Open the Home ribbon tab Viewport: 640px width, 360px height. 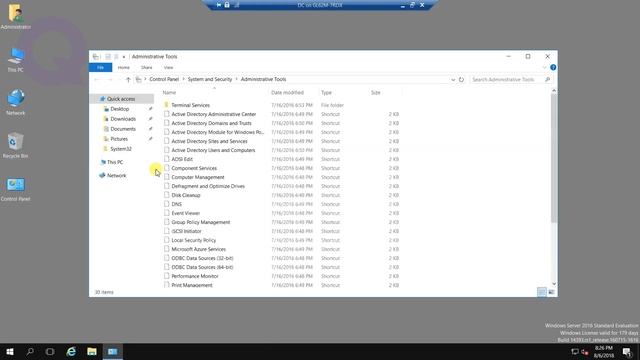[124, 67]
